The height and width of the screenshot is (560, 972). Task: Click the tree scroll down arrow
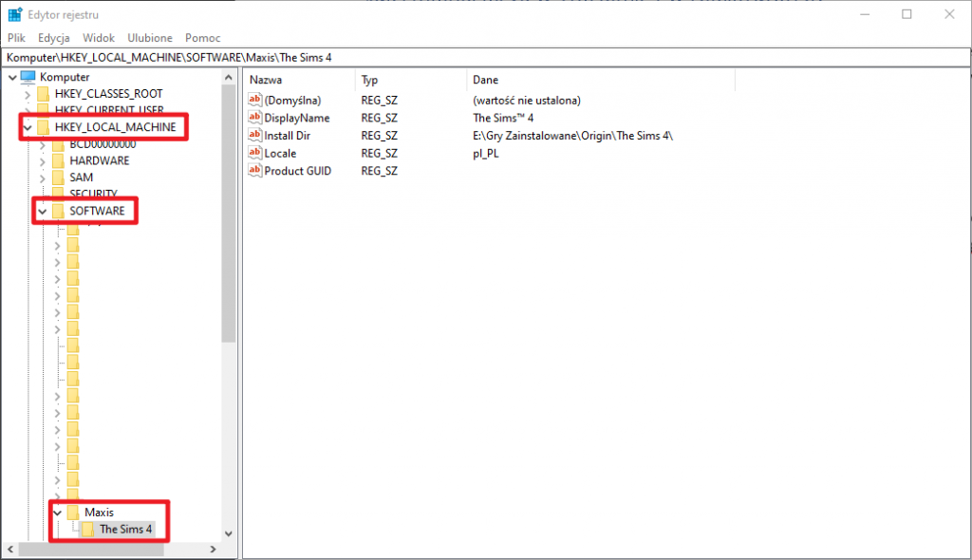coord(228,533)
